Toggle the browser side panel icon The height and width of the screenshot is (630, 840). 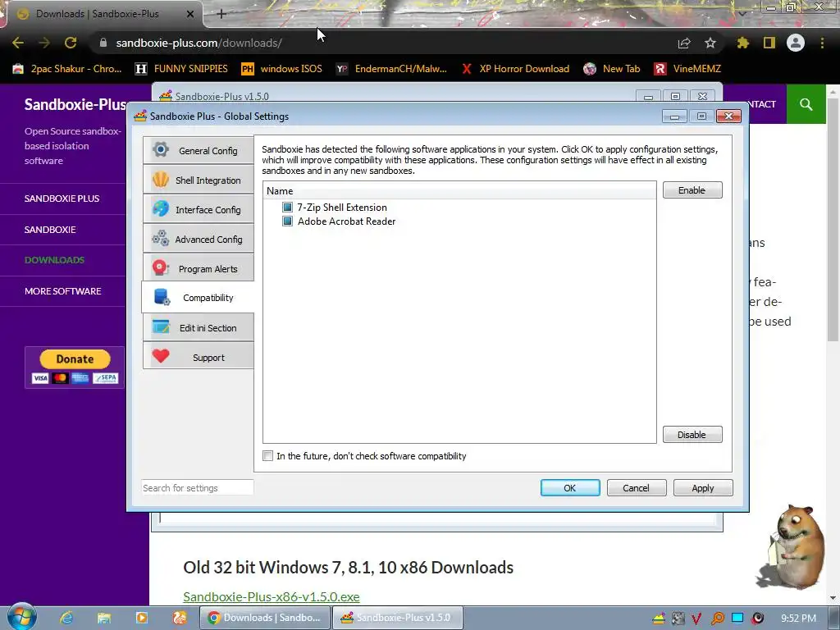(769, 43)
